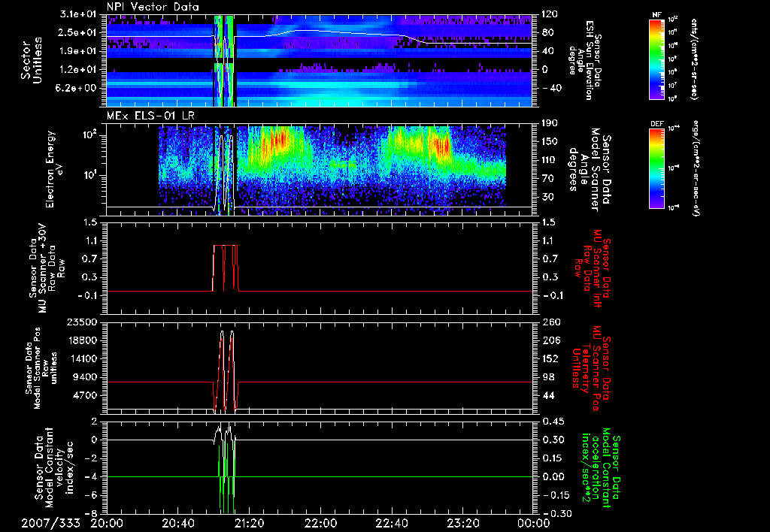Click the '120' tick on sun elevation axis
Image resolution: width=770 pixels, height=532 pixels.
550,14
